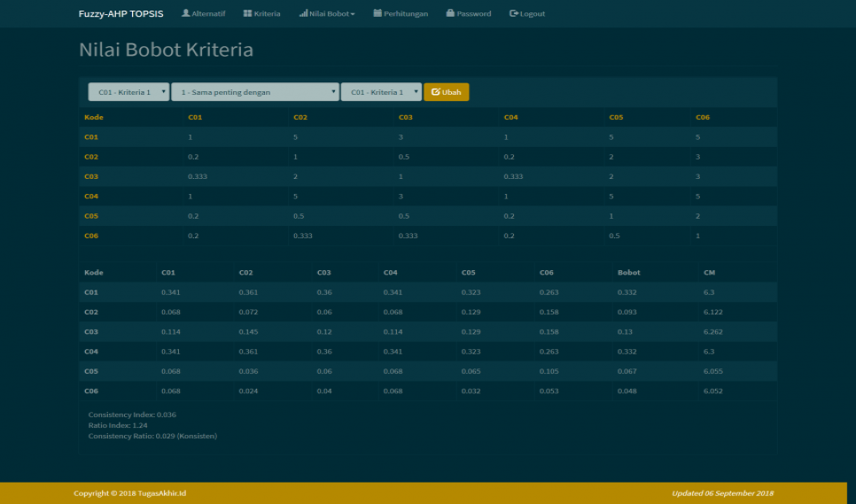The image size is (856, 504).
Task: Open the Kriteria menu
Action: [x=262, y=13]
